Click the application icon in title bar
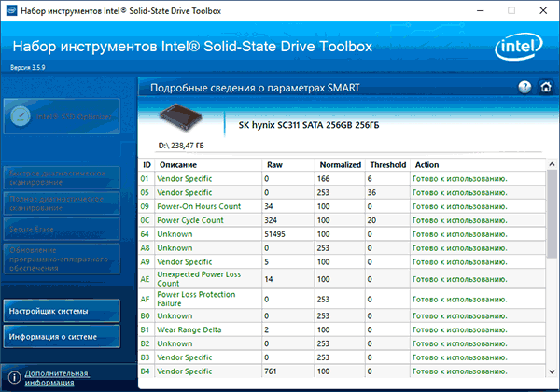Image resolution: width=560 pixels, height=392 pixels. (11, 10)
